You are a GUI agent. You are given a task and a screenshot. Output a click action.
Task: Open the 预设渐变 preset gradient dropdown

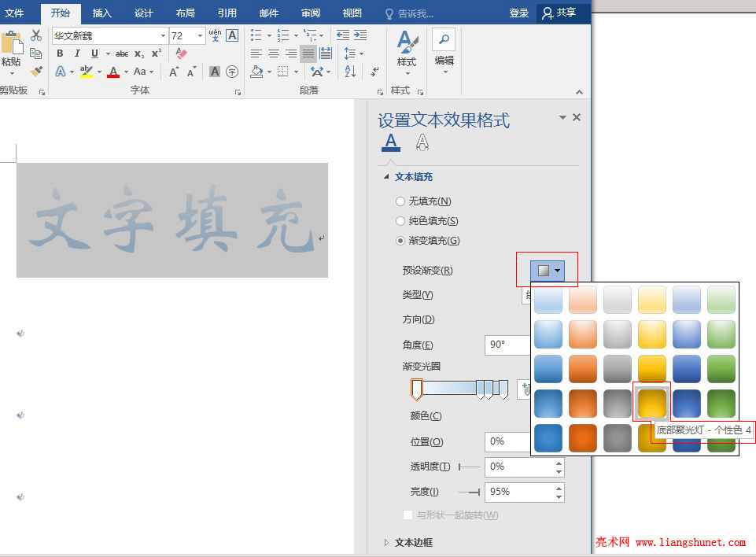(x=548, y=271)
